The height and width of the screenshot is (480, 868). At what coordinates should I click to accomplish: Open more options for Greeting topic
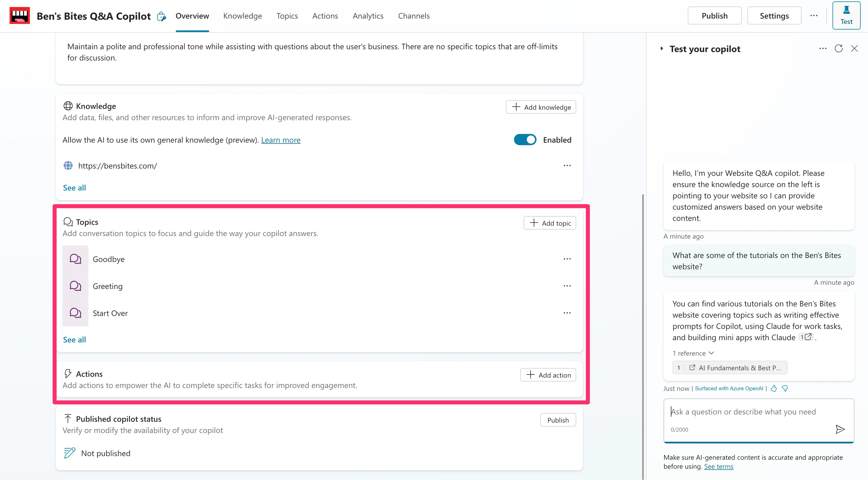point(567,286)
